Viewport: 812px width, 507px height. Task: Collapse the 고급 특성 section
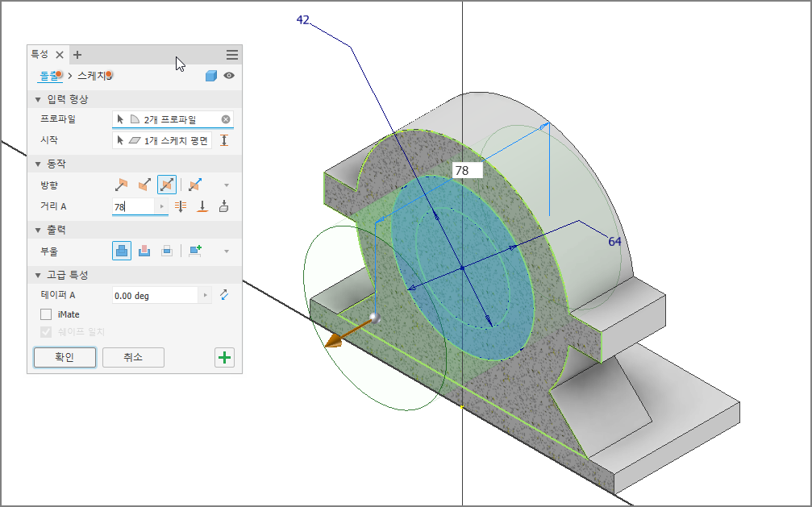[x=38, y=275]
